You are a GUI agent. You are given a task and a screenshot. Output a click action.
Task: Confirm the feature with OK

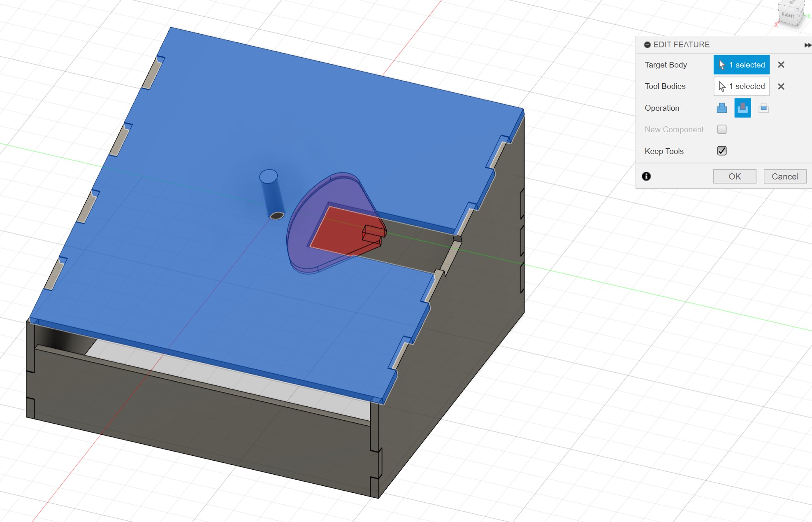click(x=735, y=176)
